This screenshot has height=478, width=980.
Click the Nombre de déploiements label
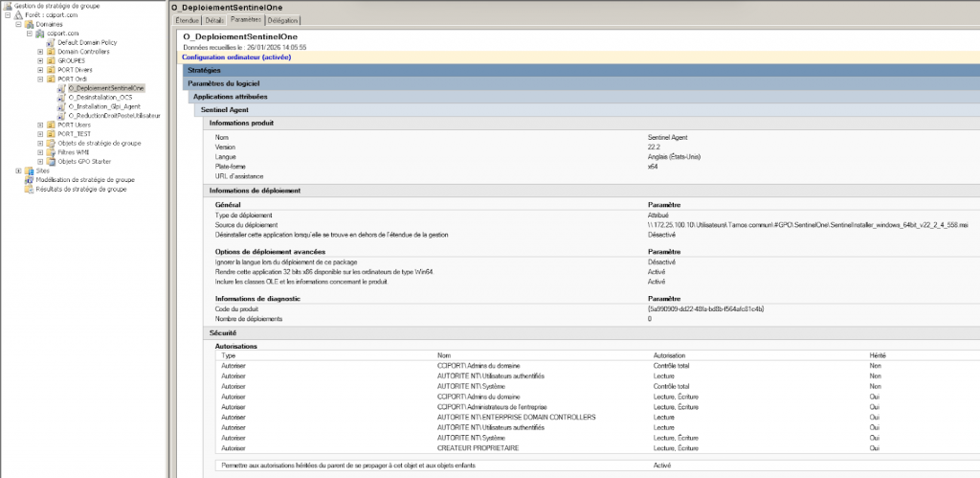pos(249,319)
